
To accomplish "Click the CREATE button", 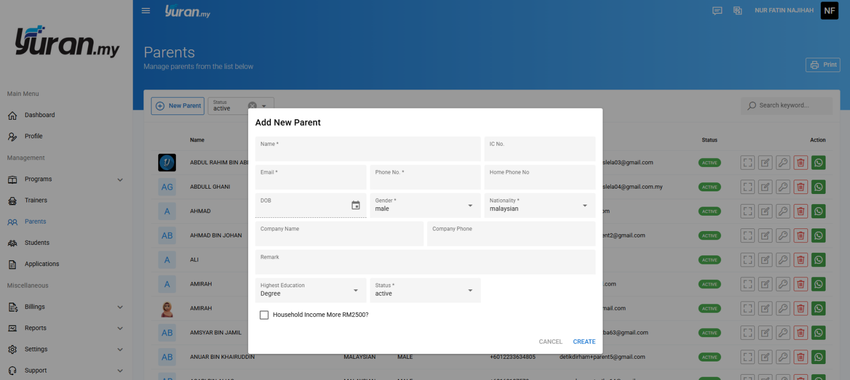I will coord(584,342).
